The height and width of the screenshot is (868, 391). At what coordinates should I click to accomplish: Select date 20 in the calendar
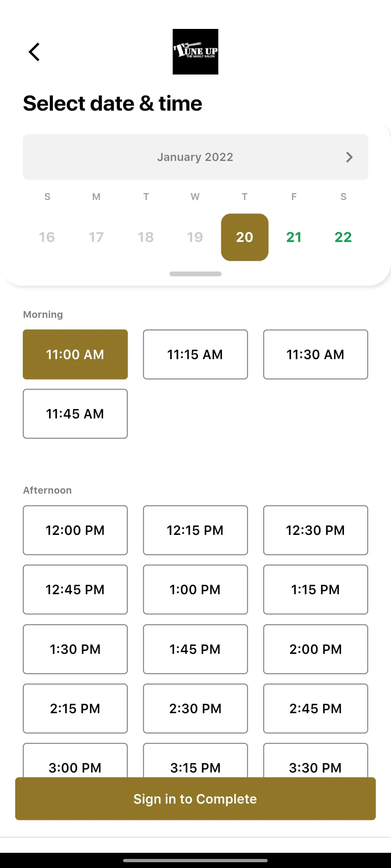tap(245, 237)
